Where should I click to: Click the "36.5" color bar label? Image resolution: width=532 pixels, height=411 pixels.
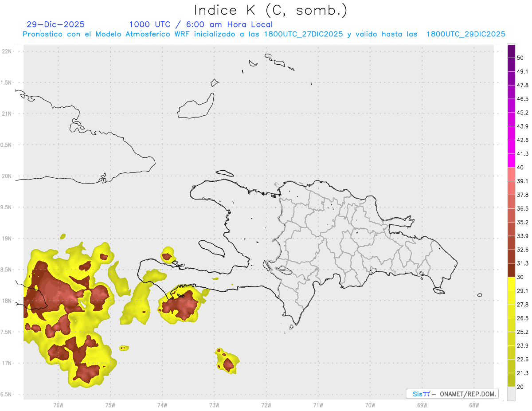coord(523,208)
